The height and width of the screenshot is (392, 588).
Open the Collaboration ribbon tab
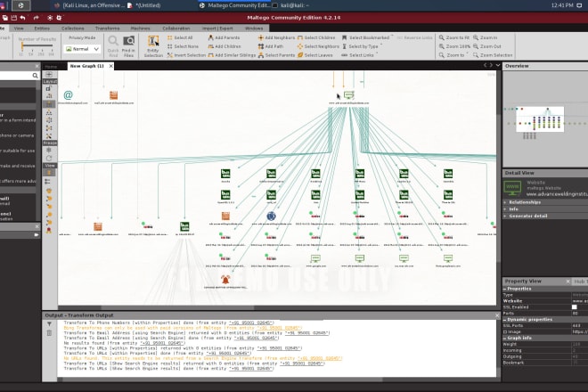(176, 29)
